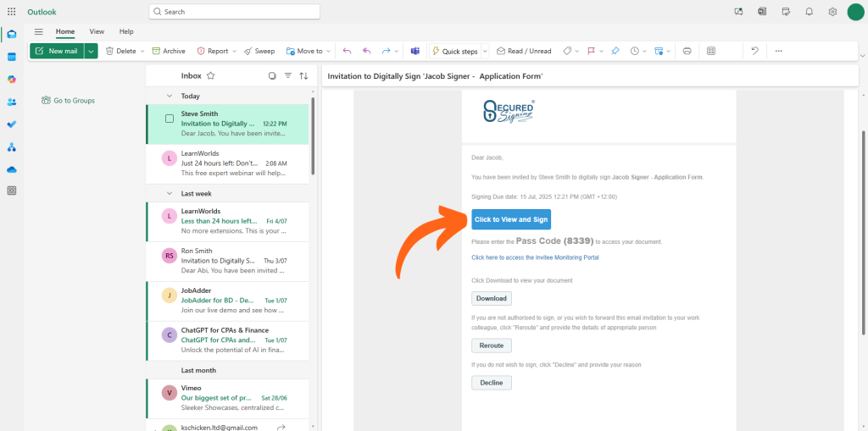Open Calendar in left sidebar
Screen dimensions: 868x431
(12, 57)
